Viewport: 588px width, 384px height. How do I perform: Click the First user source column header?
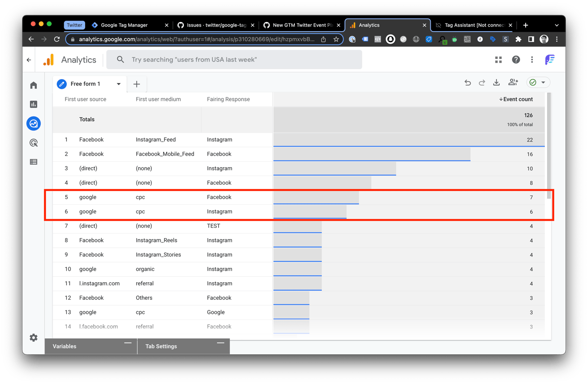[x=85, y=99]
